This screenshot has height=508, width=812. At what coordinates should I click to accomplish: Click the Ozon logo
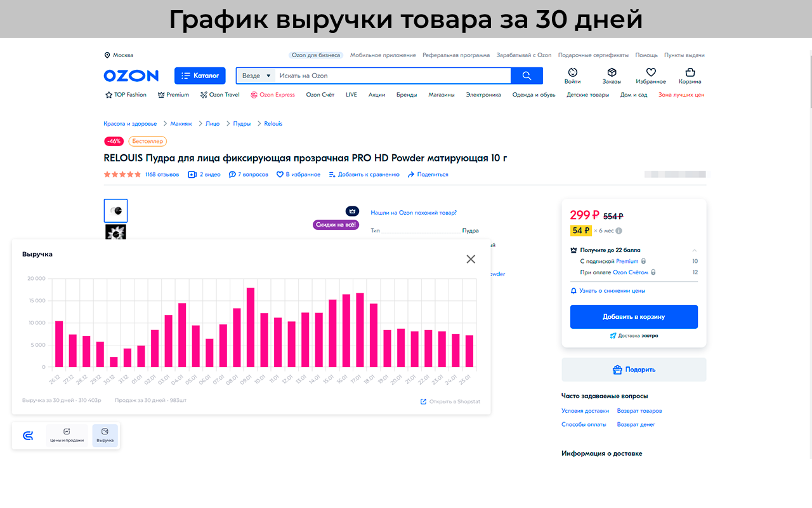[x=131, y=76]
